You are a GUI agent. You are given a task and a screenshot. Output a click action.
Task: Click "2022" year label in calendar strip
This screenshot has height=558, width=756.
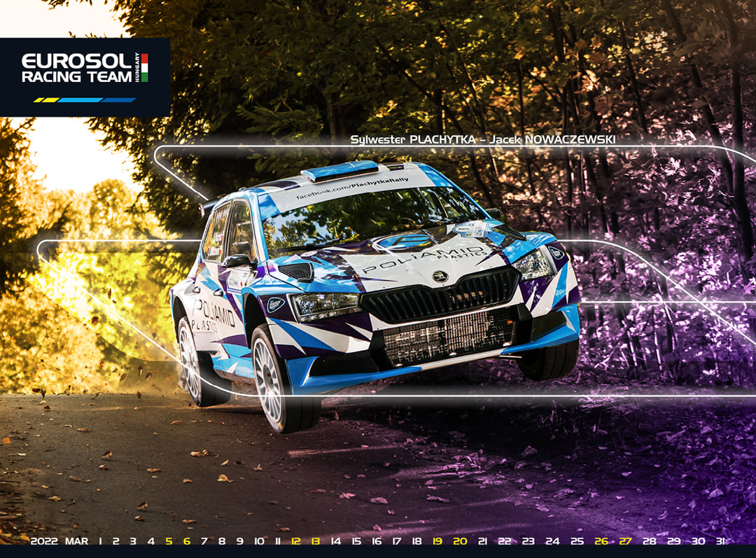[44, 541]
